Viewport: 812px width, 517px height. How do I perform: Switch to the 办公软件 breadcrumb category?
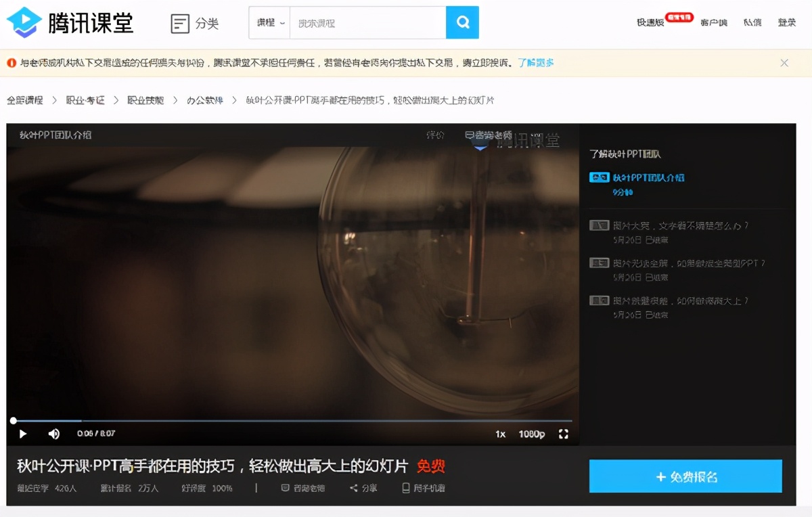pos(205,99)
